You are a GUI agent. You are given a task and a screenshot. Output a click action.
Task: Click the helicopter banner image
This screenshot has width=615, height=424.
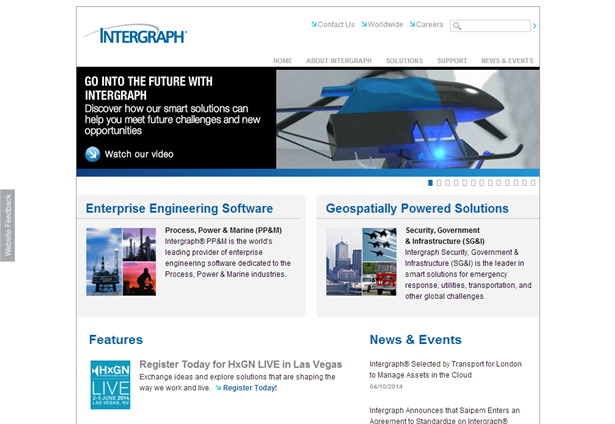click(x=408, y=119)
